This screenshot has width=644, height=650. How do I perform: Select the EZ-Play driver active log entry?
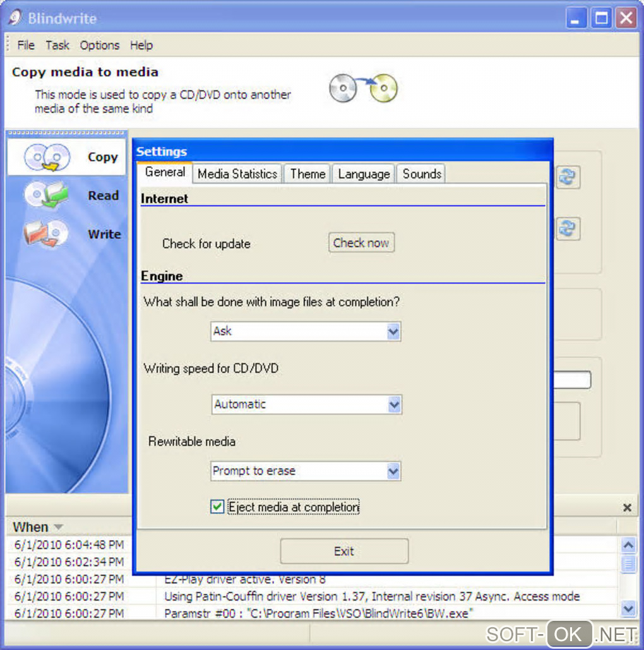point(244,579)
